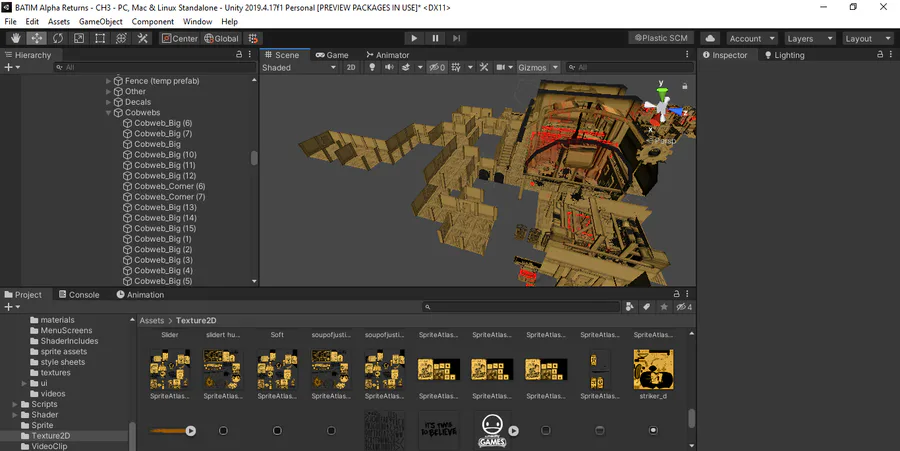This screenshot has width=900, height=451.
Task: Toggle scene effects icon
Action: coord(406,67)
